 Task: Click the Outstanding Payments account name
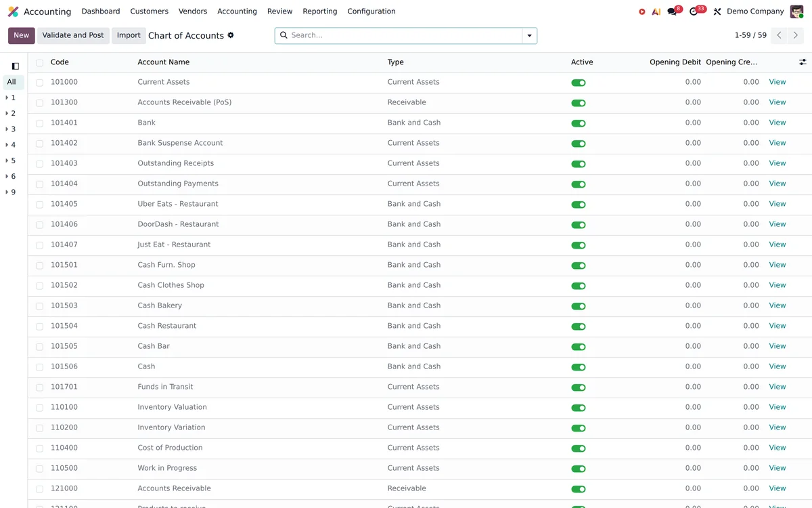[x=178, y=184]
